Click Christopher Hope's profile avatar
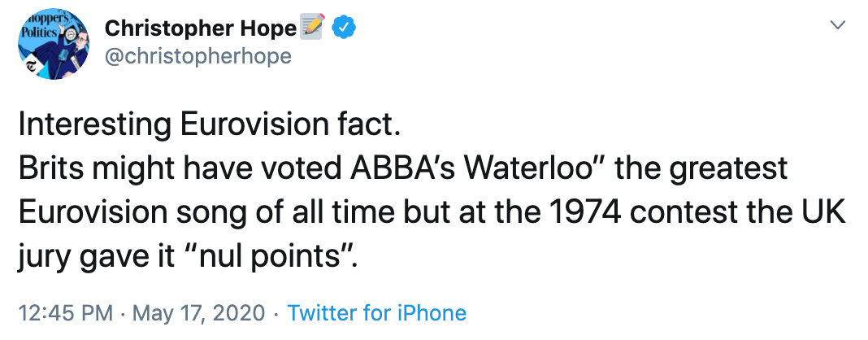Screen dimensions: 868x340 (52, 46)
